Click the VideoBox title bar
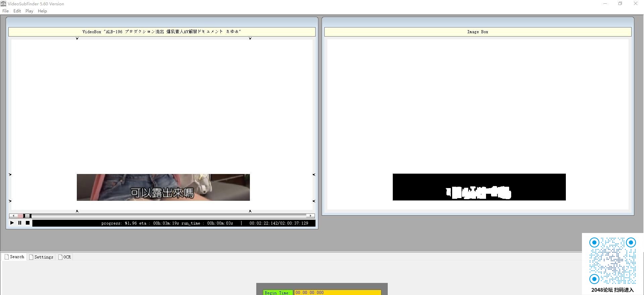The height and width of the screenshot is (295, 644). (162, 32)
